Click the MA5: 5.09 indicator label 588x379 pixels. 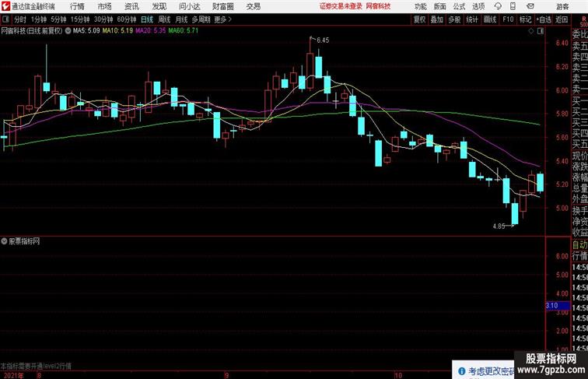coord(86,31)
